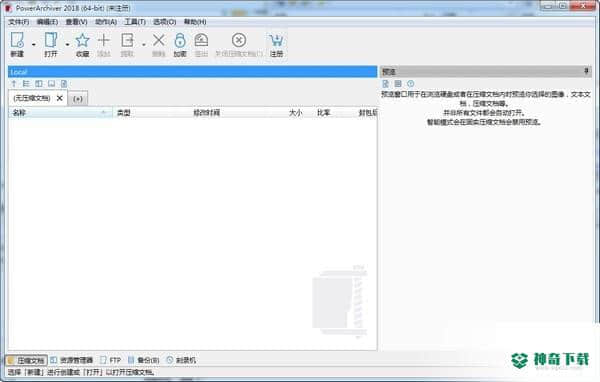
Task: Click the New (新建) archive icon
Action: 17,40
